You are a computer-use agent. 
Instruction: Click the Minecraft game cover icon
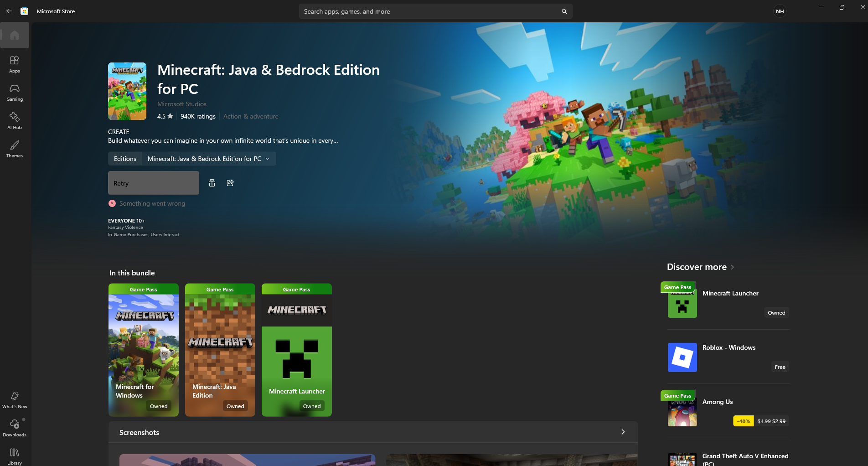click(x=127, y=91)
